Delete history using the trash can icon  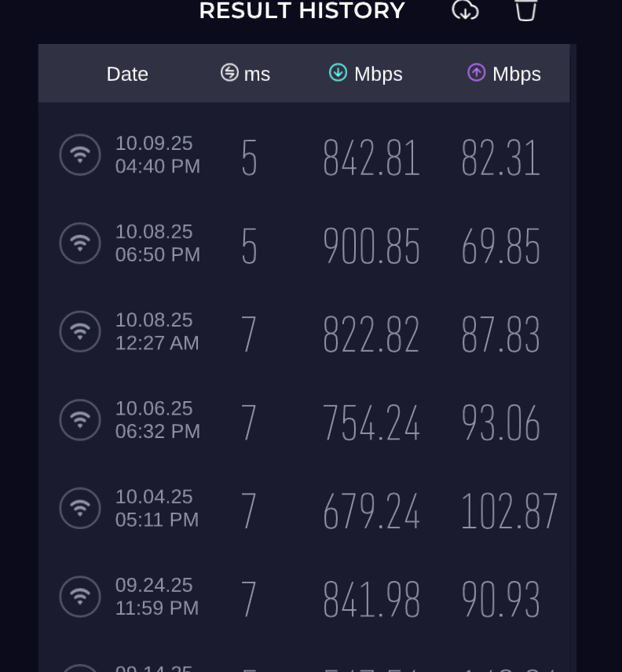tap(526, 9)
